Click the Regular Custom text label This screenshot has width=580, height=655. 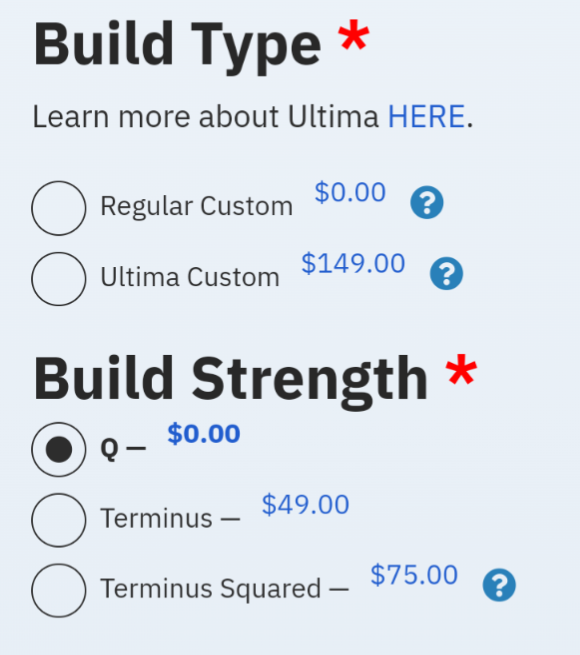click(x=196, y=206)
